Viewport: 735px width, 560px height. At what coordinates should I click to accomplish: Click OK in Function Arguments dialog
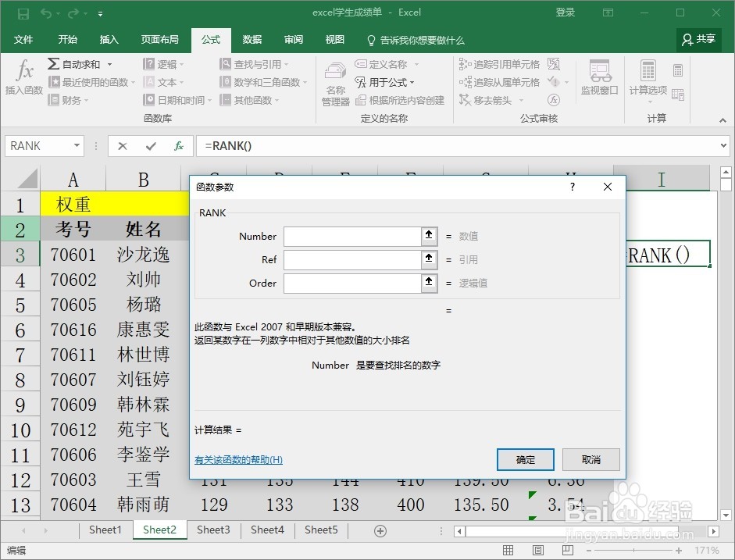[526, 460]
